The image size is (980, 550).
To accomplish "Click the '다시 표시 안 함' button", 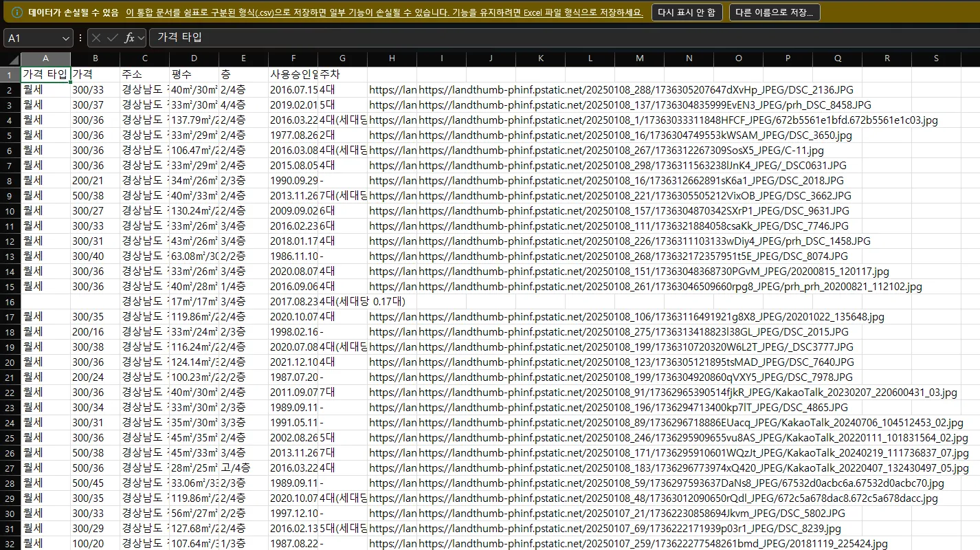I will pos(687,12).
